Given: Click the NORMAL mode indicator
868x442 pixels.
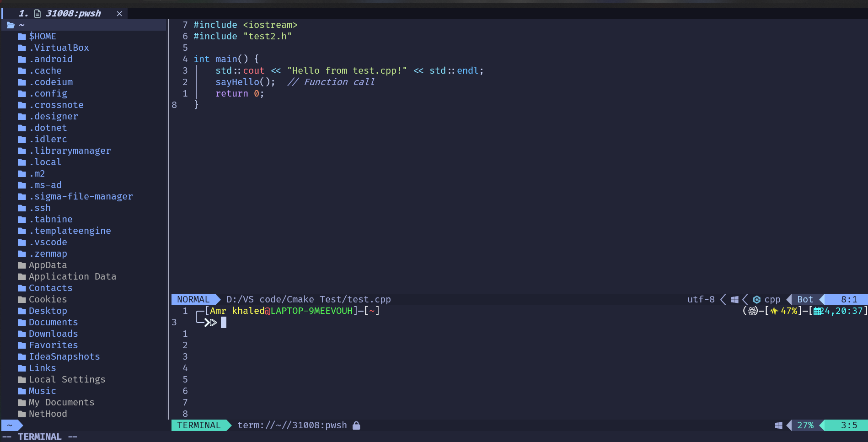Looking at the screenshot, I should (x=193, y=300).
